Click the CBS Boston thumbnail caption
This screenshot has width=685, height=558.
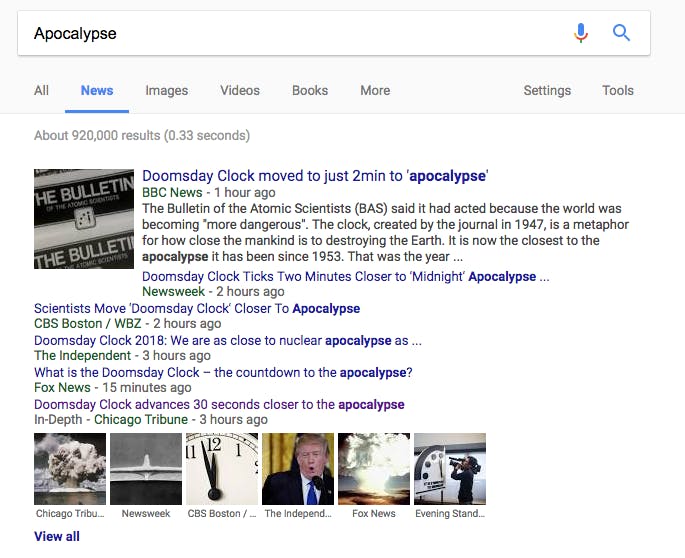click(x=222, y=513)
